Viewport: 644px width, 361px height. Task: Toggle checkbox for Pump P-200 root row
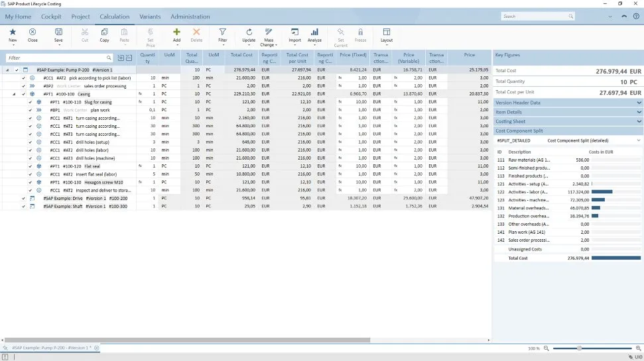click(17, 70)
